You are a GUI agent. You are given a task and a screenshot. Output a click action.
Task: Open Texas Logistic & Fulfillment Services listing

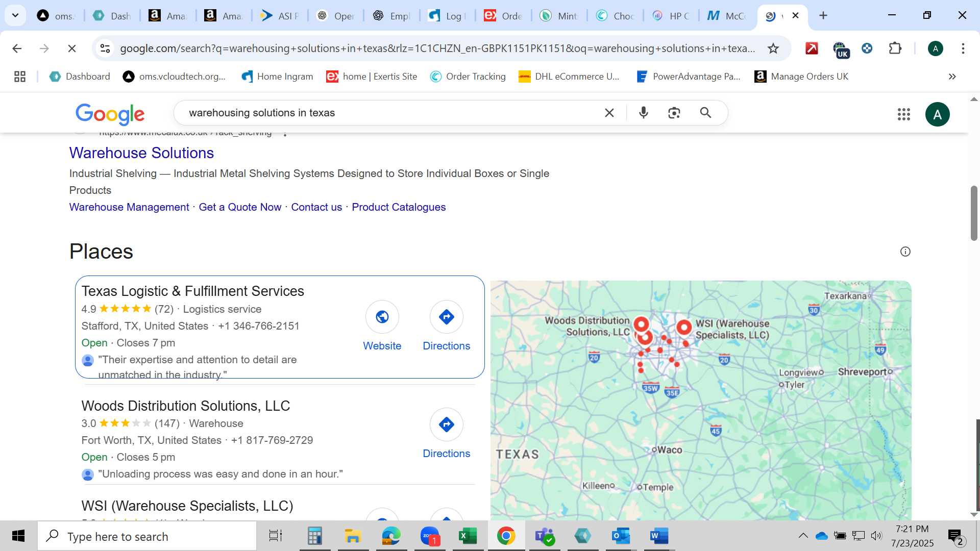click(192, 291)
